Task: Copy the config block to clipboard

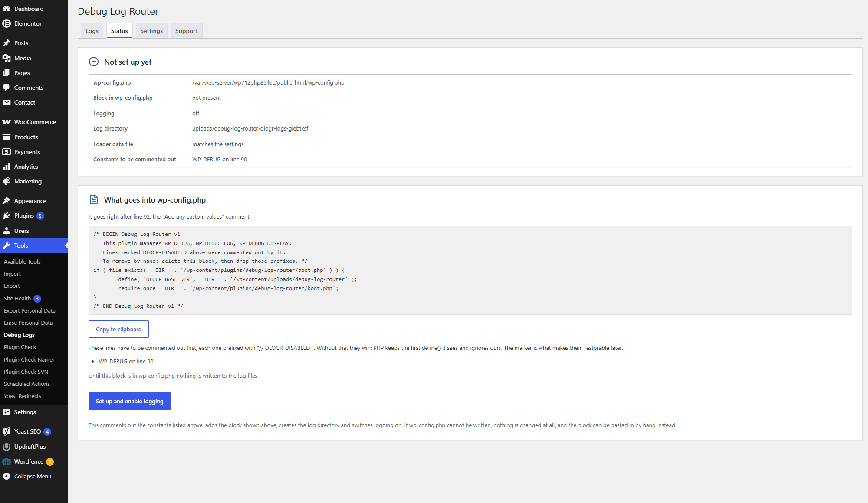Action: (x=118, y=329)
